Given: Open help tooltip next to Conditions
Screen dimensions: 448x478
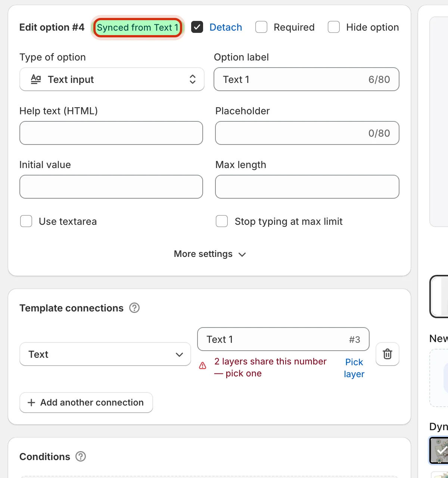Looking at the screenshot, I should click(81, 456).
